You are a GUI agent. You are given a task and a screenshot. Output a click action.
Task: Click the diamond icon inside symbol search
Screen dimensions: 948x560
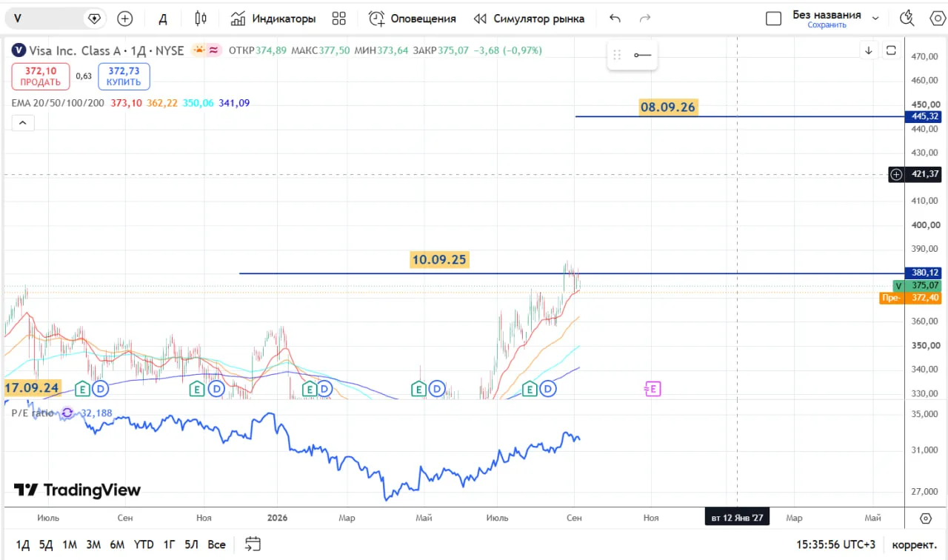click(x=94, y=19)
